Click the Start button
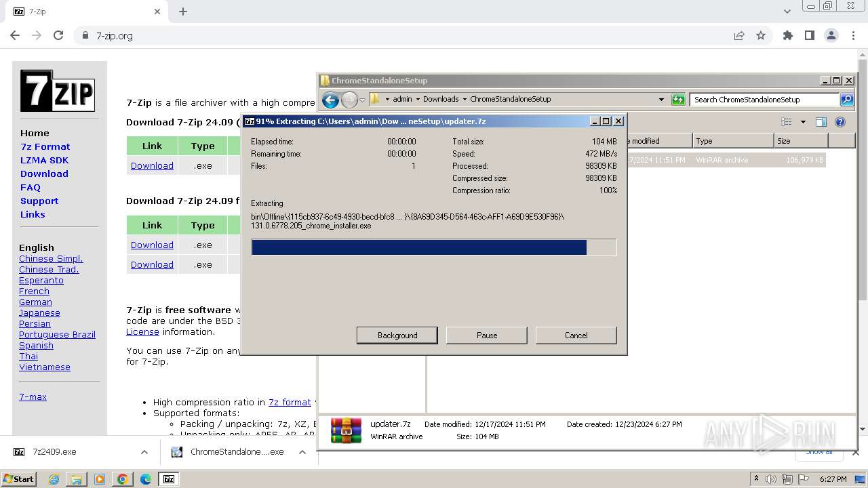Image resolution: width=868 pixels, height=488 pixels. tap(19, 479)
